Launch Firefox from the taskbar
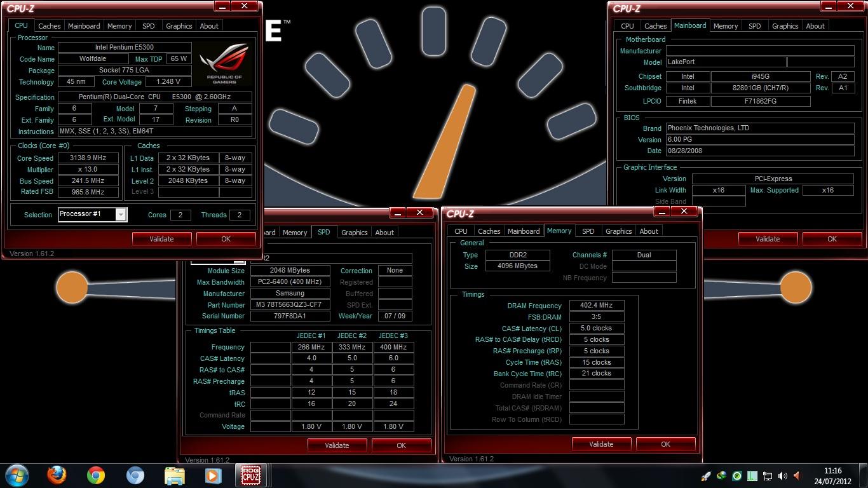868x488 pixels. [57, 475]
